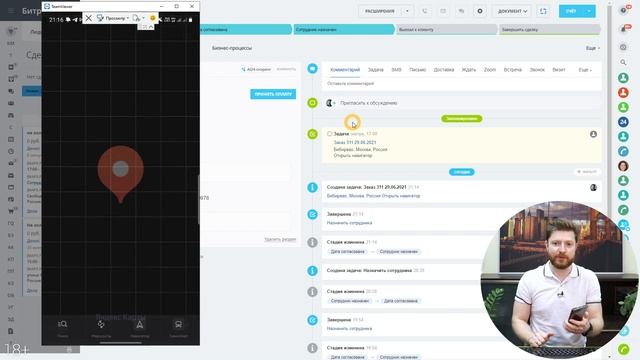Viewport: 640px width, 360px height.
Task: Click the Удалить раздел link
Action: [x=280, y=239]
